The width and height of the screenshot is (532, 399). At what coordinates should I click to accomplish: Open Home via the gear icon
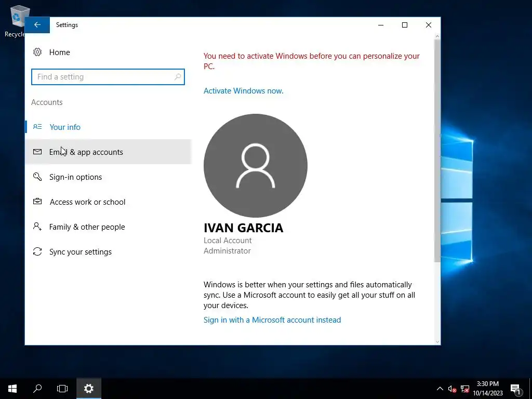pyautogui.click(x=37, y=52)
